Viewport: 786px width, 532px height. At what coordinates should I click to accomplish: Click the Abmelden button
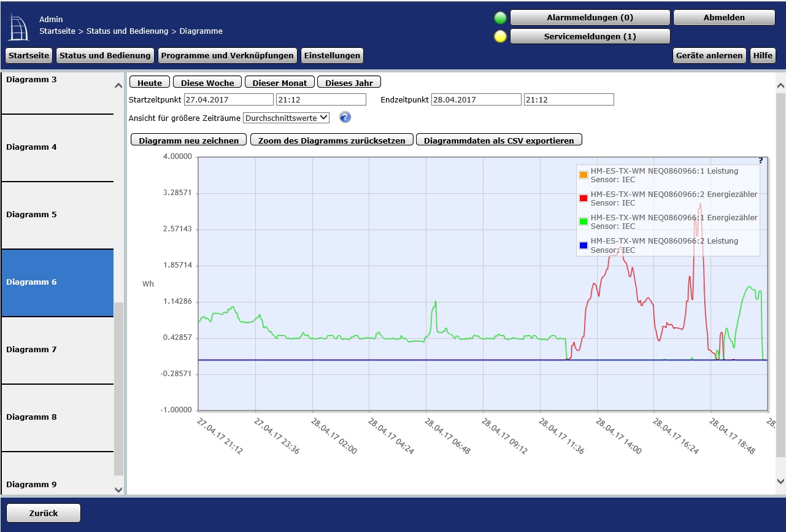724,18
